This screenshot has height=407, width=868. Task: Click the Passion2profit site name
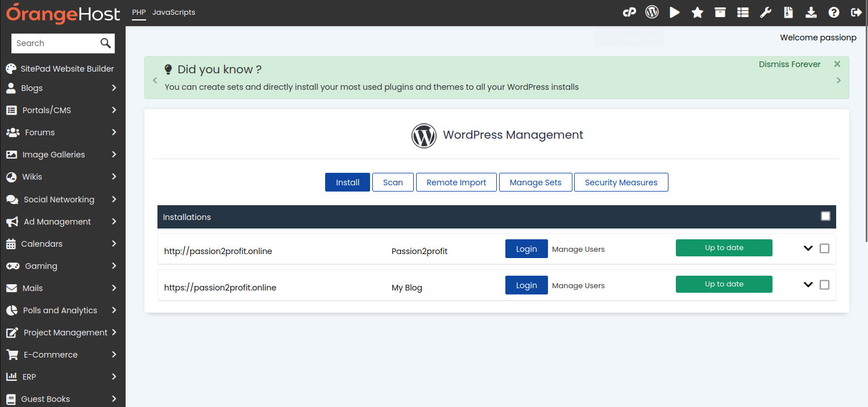(x=420, y=251)
